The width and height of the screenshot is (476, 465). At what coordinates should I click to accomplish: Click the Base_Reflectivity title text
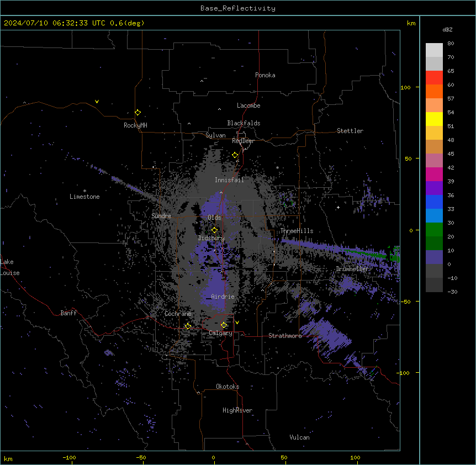tap(238, 8)
